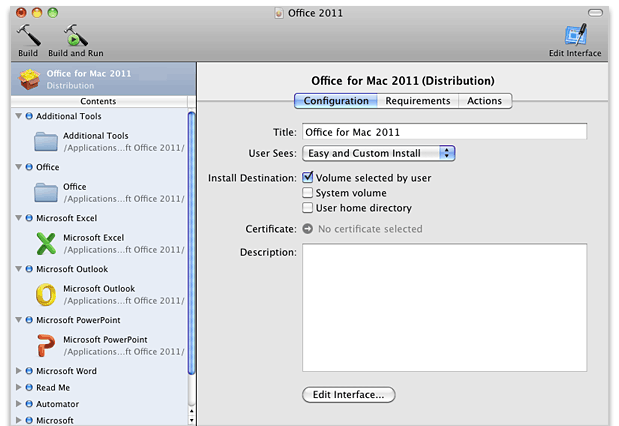Click the Title text field
619x426 pixels.
[x=445, y=132]
